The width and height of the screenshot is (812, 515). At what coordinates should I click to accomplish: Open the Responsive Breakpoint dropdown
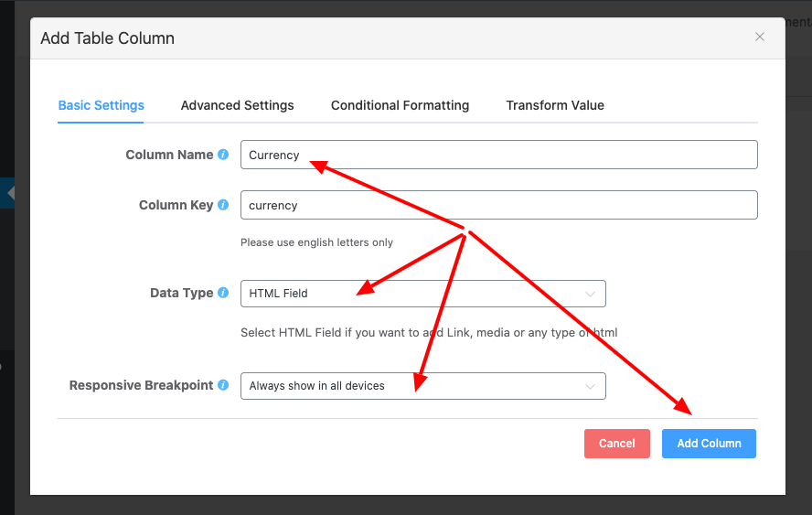click(x=422, y=386)
